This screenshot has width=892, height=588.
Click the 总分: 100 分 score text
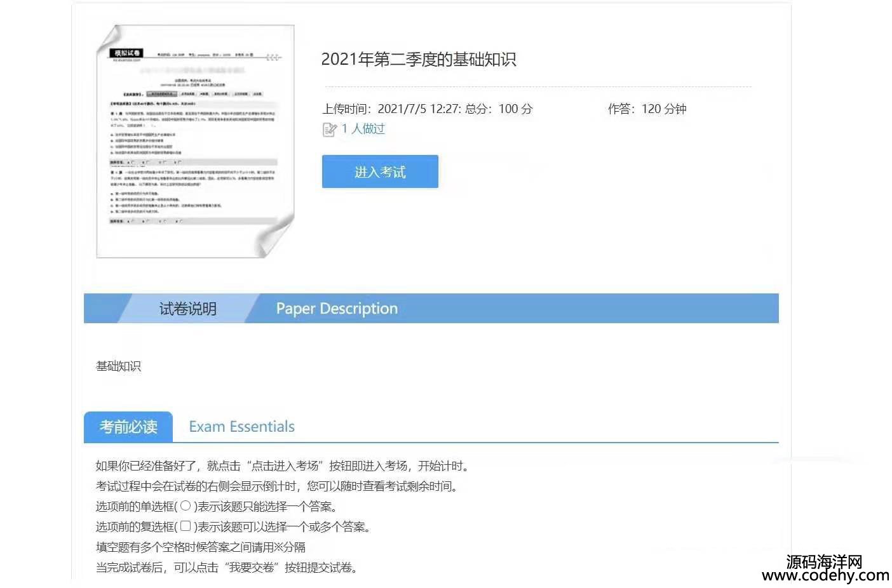(499, 109)
